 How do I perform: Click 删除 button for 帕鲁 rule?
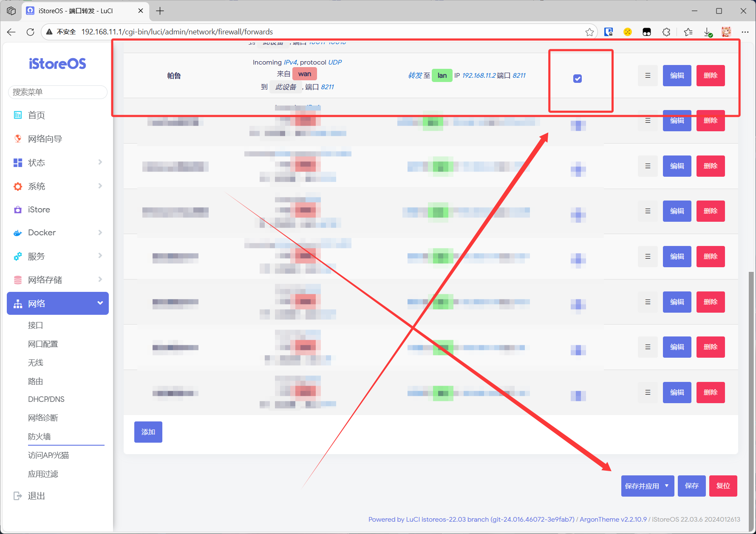coord(710,76)
